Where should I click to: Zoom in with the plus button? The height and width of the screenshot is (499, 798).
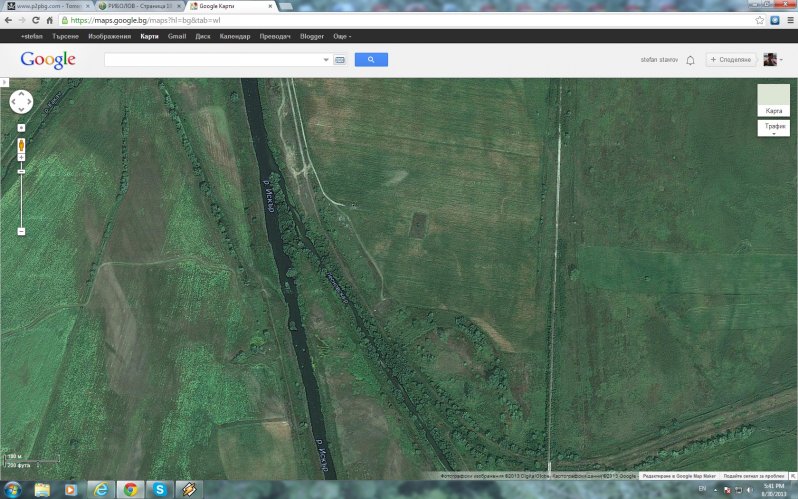[x=21, y=157]
